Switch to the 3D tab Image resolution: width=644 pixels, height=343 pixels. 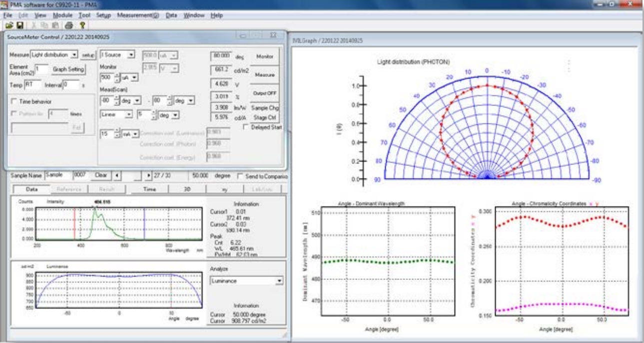click(x=186, y=189)
